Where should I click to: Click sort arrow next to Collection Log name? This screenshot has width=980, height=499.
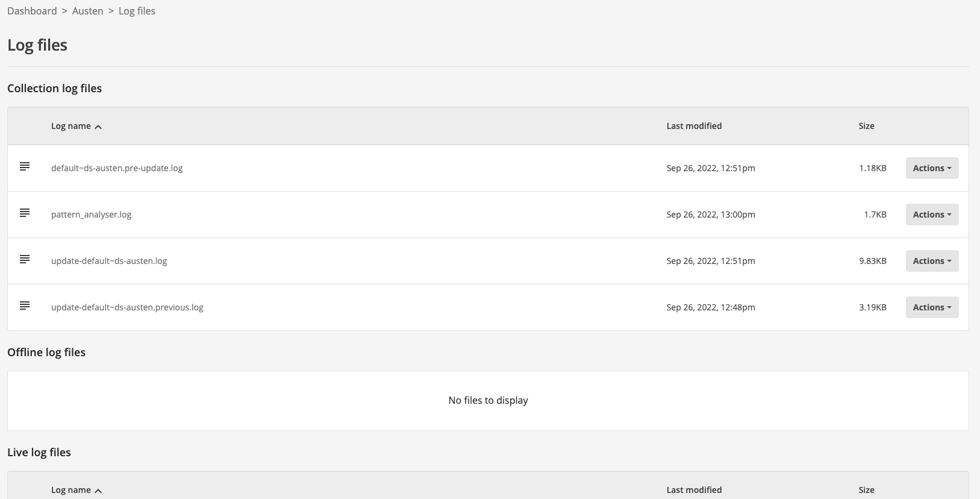pyautogui.click(x=98, y=127)
